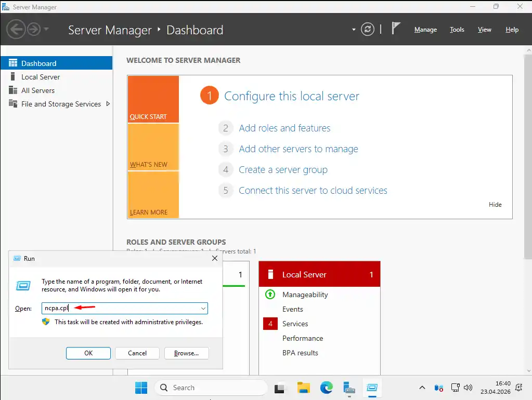532x400 pixels.
Task: Click the volume speaker icon
Action: [x=468, y=388]
